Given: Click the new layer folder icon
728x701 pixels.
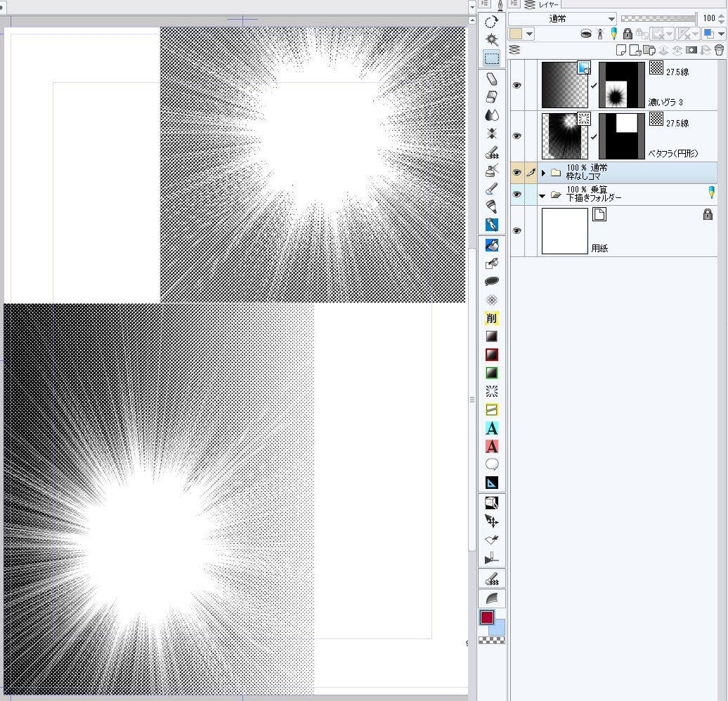Looking at the screenshot, I should click(x=649, y=50).
